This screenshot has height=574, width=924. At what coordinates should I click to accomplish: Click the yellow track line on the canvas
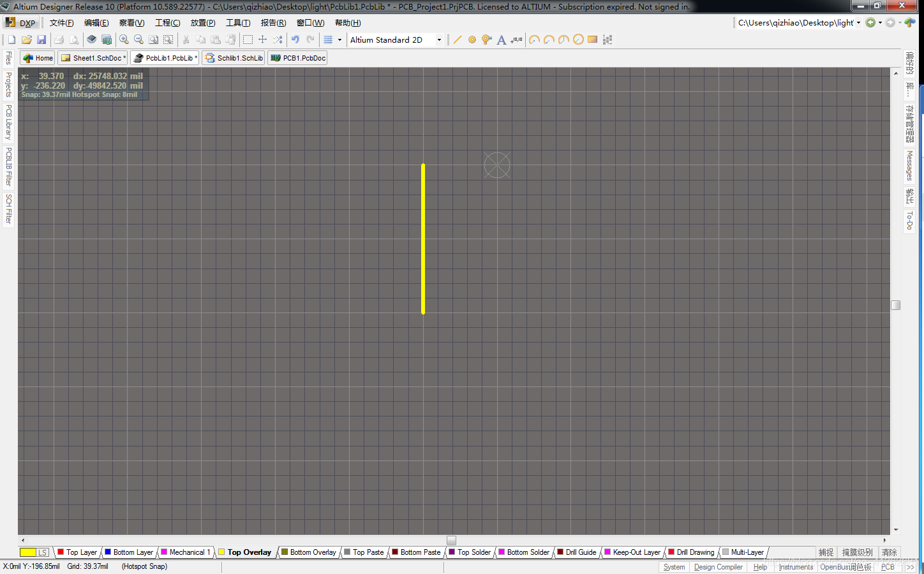[423, 239]
